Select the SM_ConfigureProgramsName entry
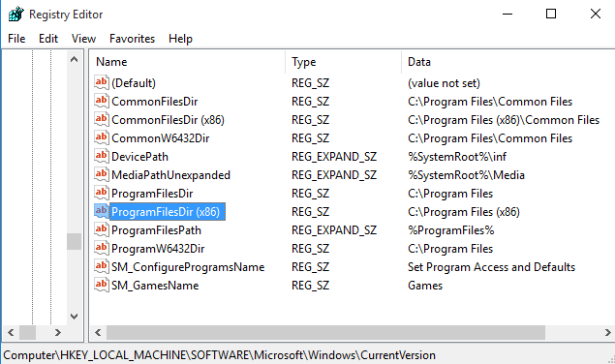The height and width of the screenshot is (364, 615). (x=188, y=267)
